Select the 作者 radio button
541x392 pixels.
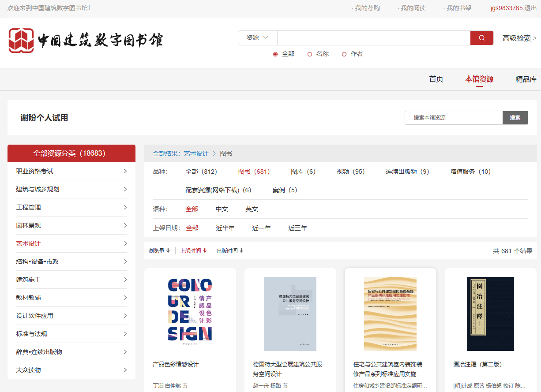tap(344, 54)
